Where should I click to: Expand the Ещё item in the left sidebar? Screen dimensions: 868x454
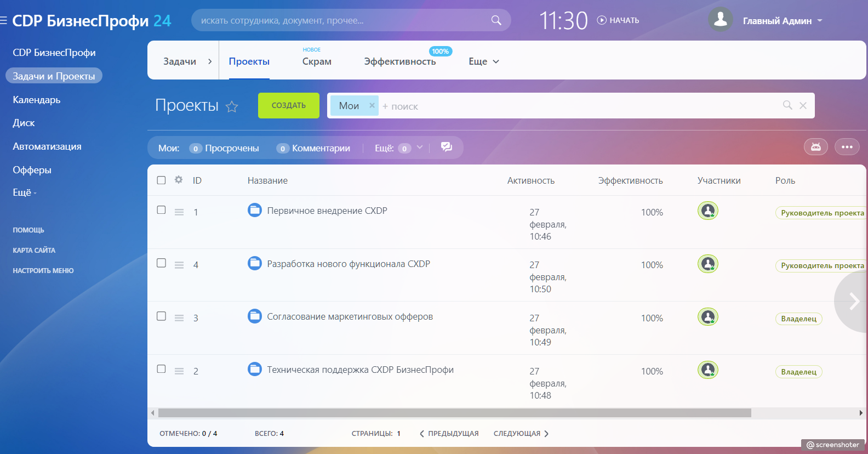point(25,192)
